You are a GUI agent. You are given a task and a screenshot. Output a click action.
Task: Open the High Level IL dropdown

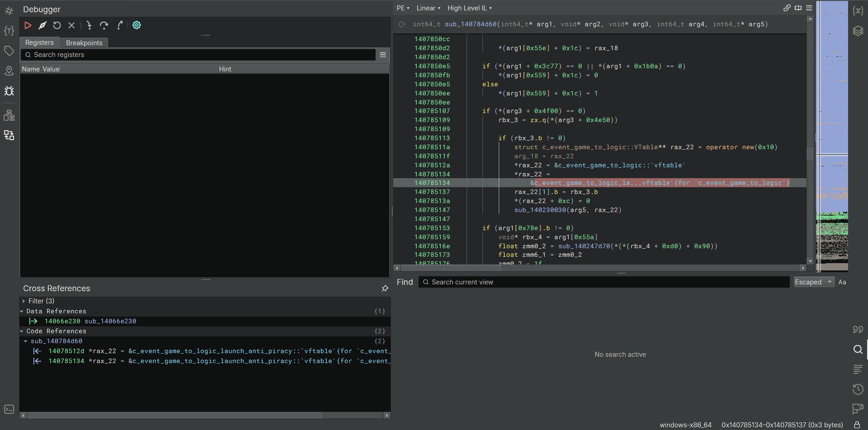(469, 8)
